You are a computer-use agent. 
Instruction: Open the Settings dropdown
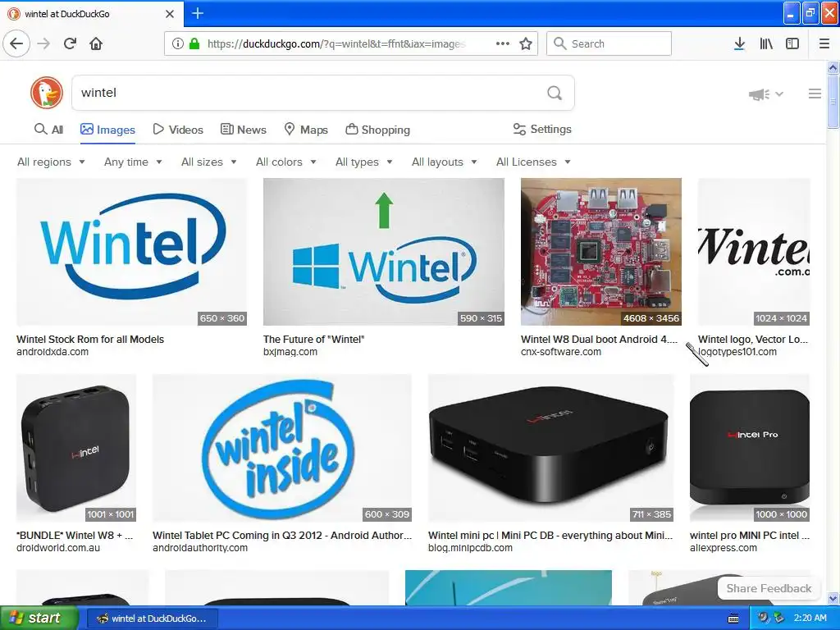point(542,129)
